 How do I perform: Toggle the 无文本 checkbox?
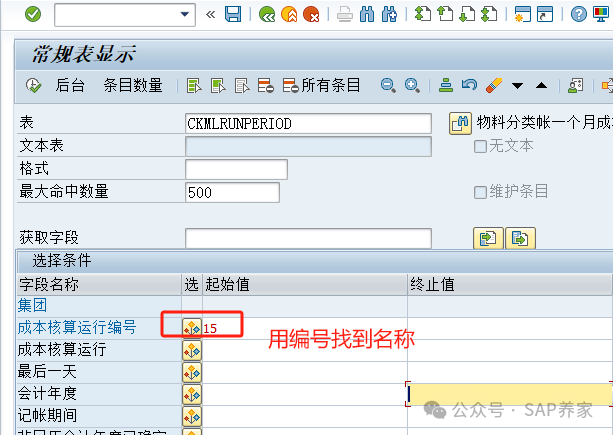480,147
